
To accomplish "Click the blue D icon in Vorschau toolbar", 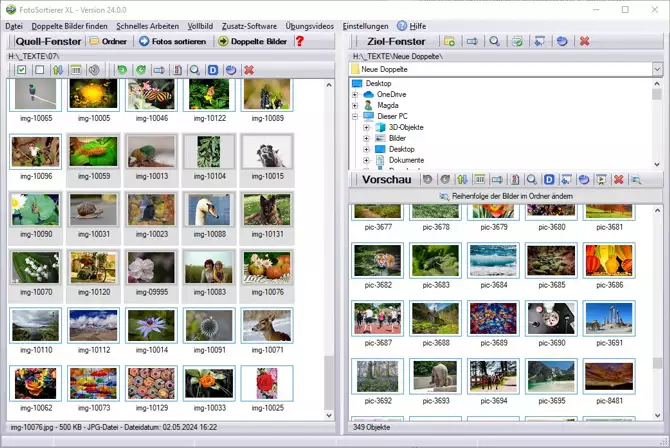I will pyautogui.click(x=549, y=180).
